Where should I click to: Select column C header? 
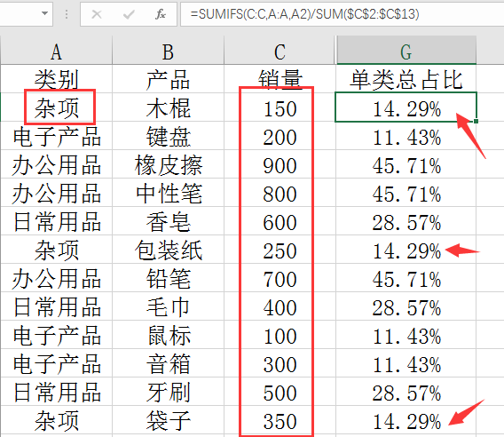280,51
